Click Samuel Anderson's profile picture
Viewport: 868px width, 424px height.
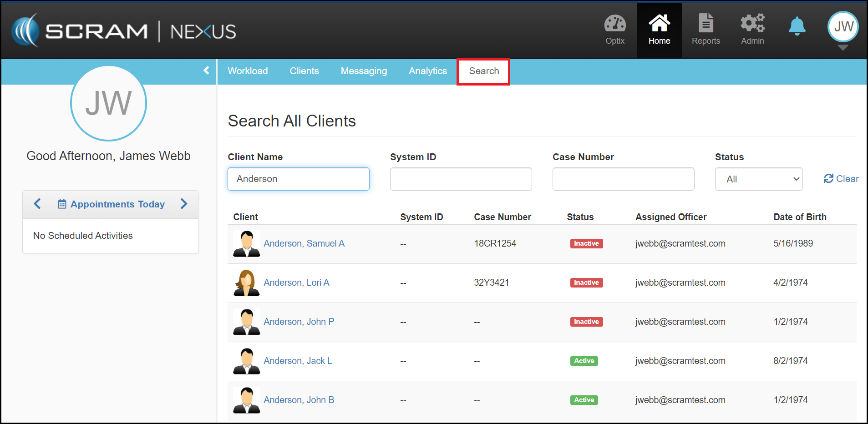(x=246, y=244)
